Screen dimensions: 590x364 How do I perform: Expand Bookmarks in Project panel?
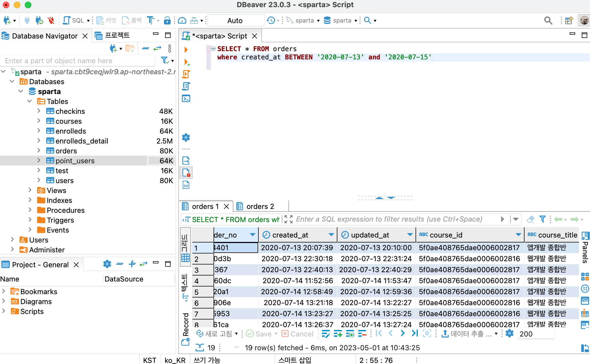tap(4, 291)
